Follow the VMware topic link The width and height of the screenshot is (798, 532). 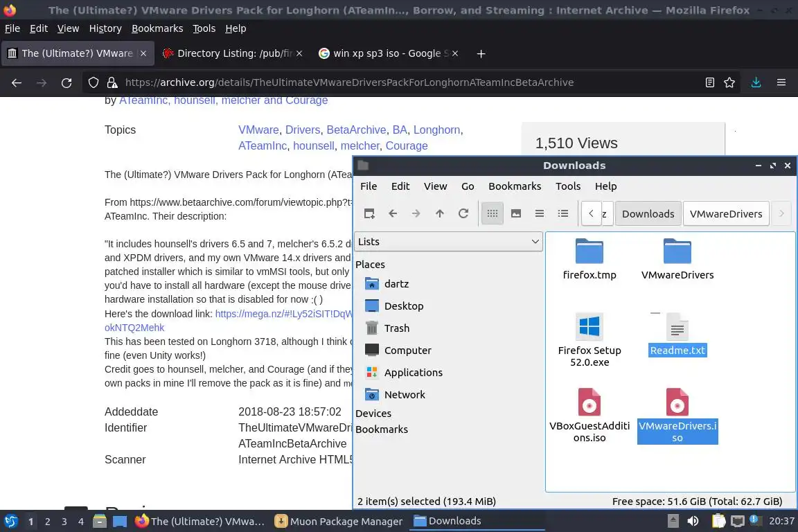258,130
